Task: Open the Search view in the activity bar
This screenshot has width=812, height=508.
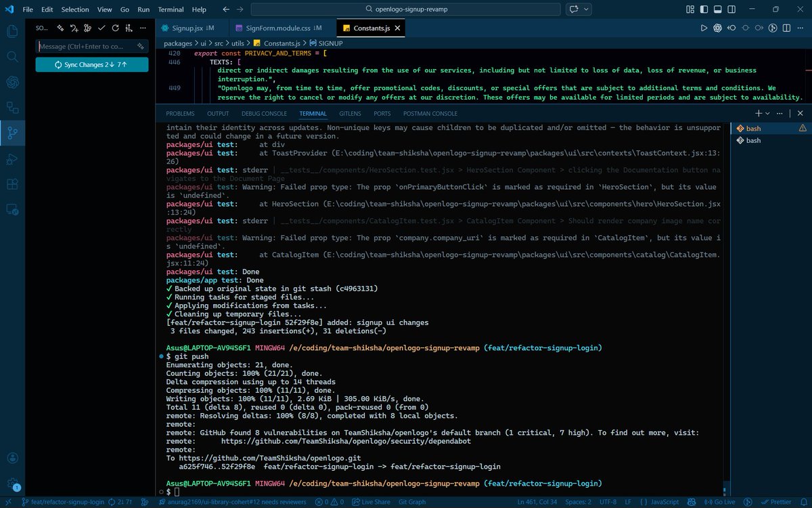Action: (x=12, y=57)
